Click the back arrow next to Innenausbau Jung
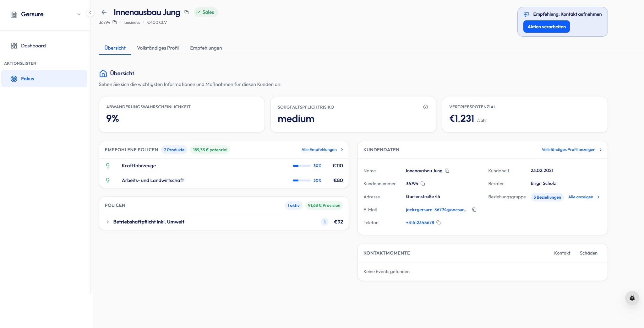 coord(104,12)
